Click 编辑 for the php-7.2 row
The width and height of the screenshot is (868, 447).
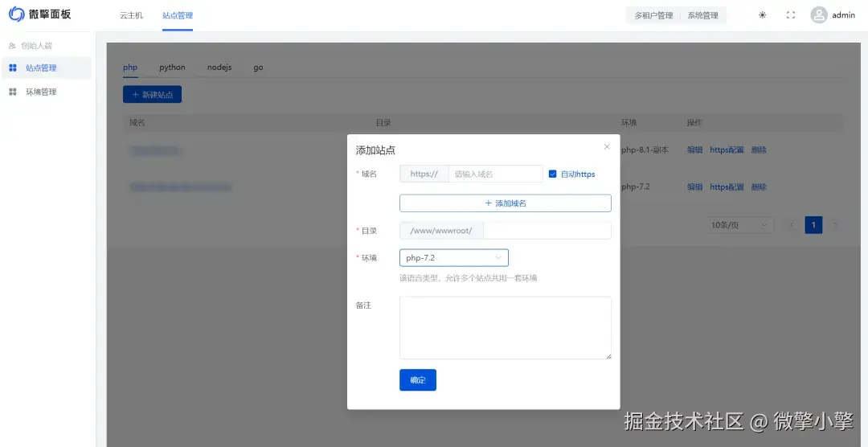tap(694, 187)
